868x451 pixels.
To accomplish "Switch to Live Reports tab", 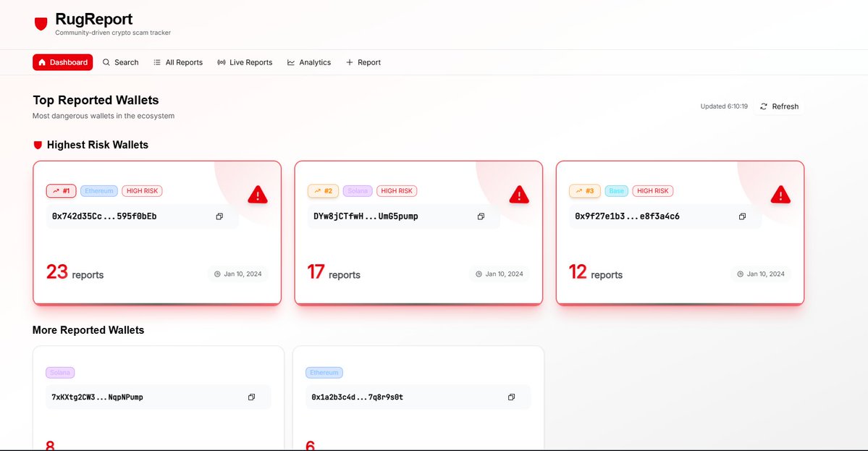I will point(245,62).
